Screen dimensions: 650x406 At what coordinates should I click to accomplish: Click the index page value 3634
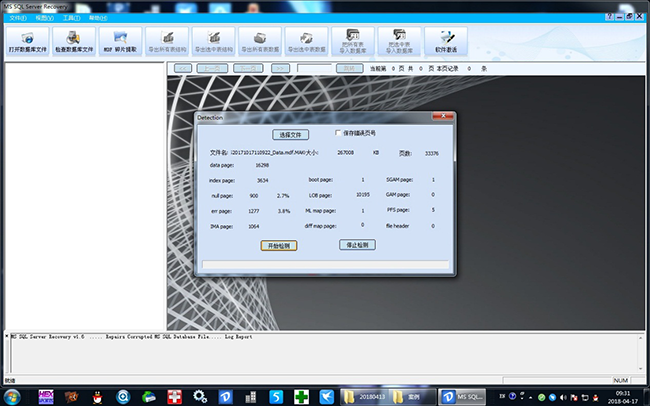click(x=262, y=180)
